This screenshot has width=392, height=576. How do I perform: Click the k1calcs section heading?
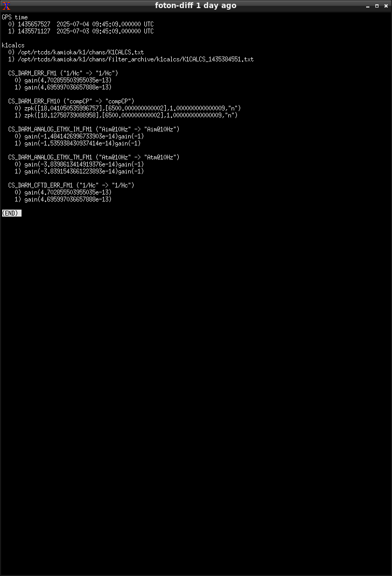(x=13, y=45)
